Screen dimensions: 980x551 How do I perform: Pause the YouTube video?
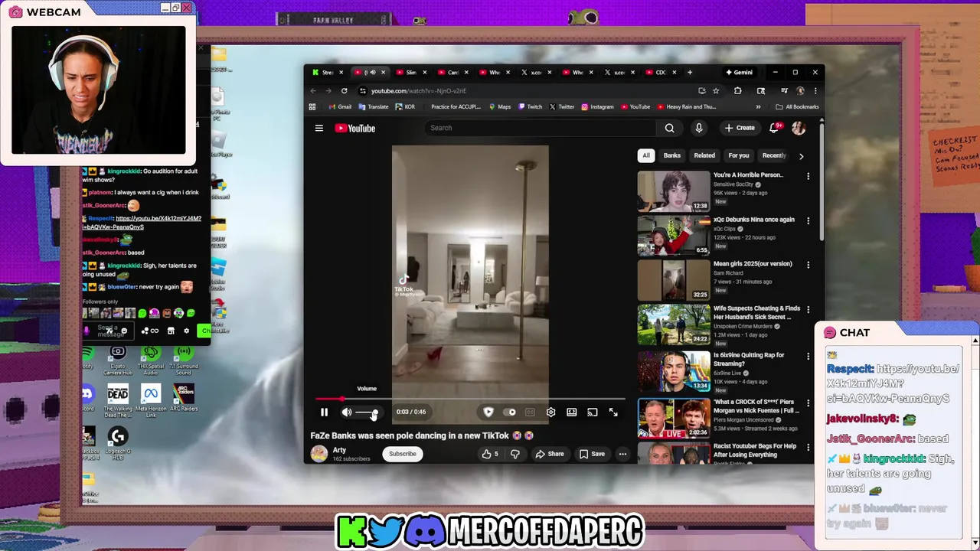point(324,412)
